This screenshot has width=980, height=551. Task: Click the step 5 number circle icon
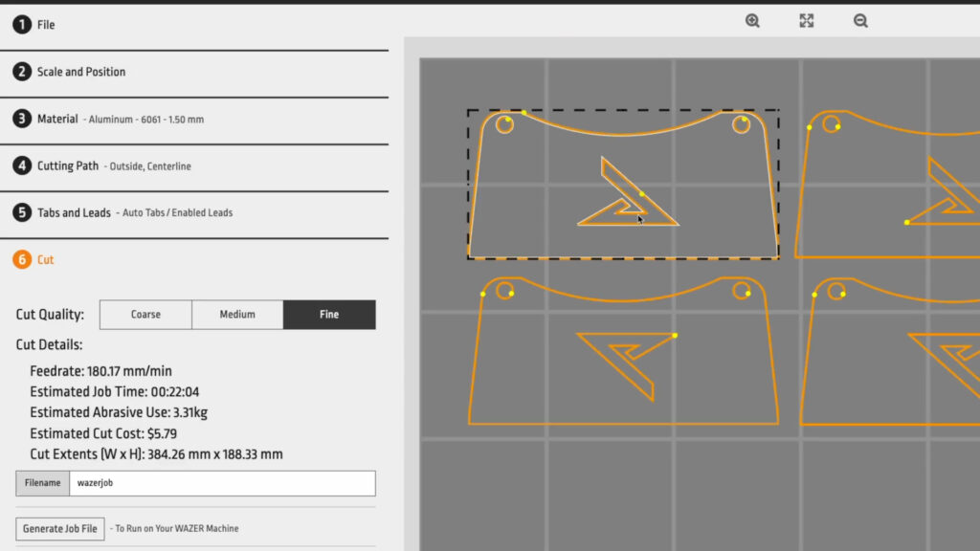22,212
